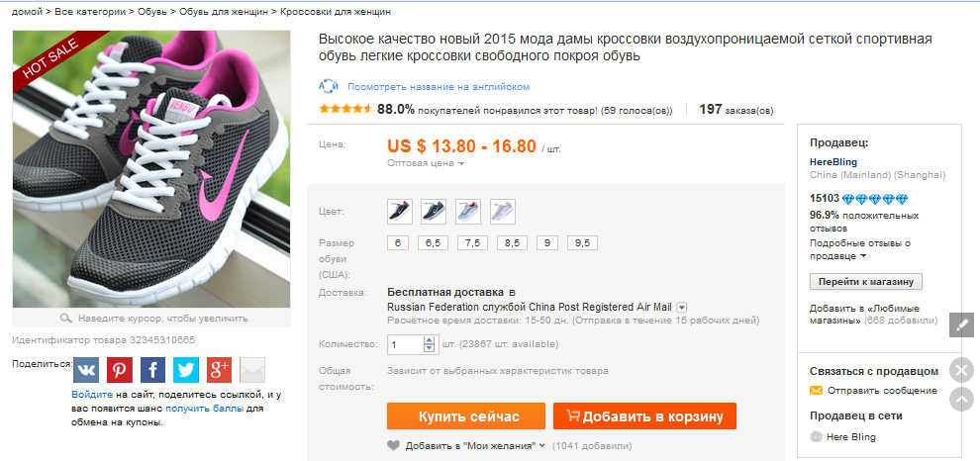Open Обувь для женщин breadcrumb
This screenshot has width=980, height=461.
(x=224, y=12)
